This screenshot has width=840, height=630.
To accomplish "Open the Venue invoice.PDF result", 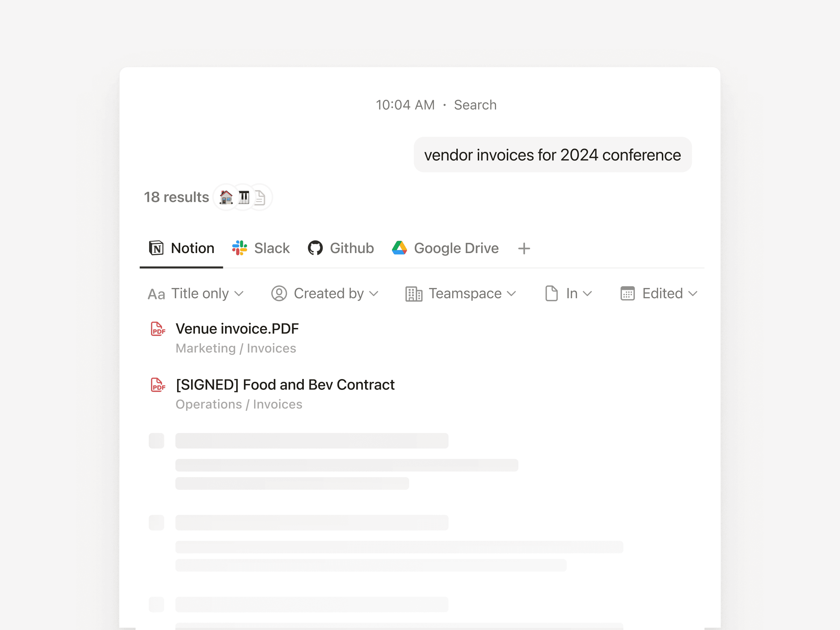I will (x=237, y=329).
